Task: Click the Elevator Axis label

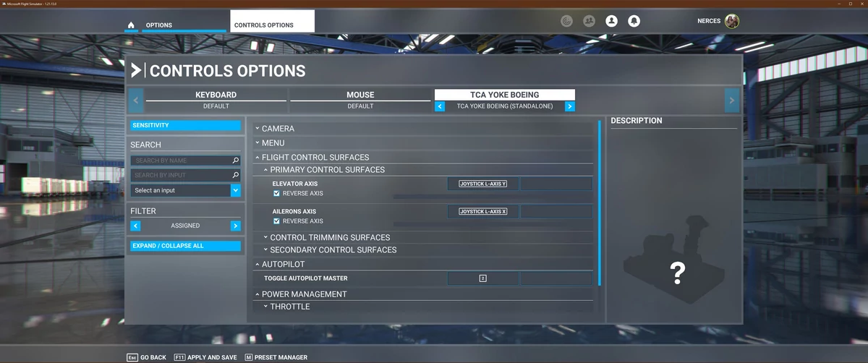Action: pyautogui.click(x=295, y=184)
